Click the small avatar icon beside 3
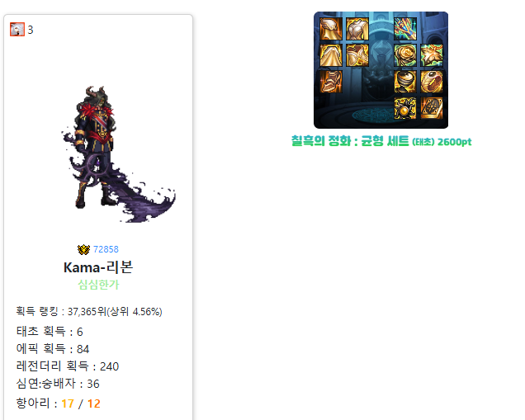Screen dimensions: 525x420 click(x=17, y=30)
